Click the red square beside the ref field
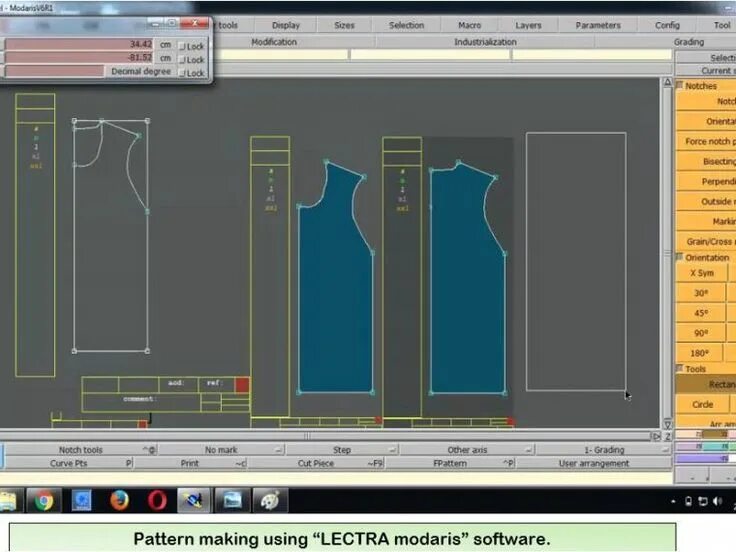Viewport: 736px width, 552px height. click(242, 385)
